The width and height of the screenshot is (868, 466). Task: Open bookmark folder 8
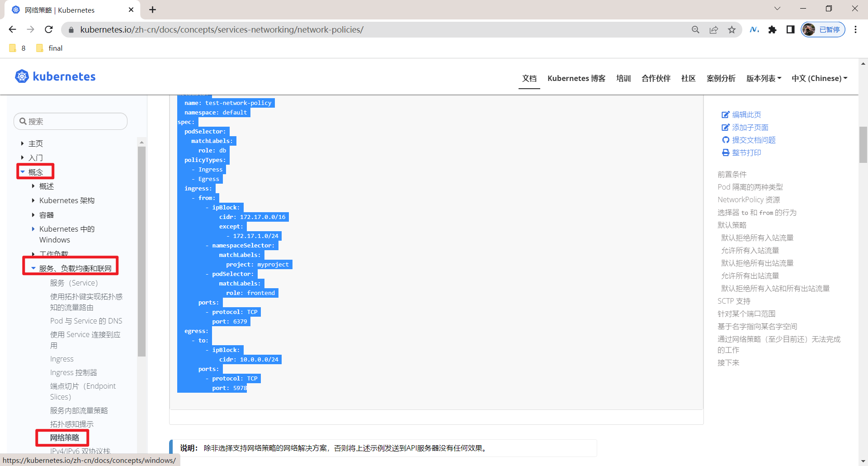point(18,48)
